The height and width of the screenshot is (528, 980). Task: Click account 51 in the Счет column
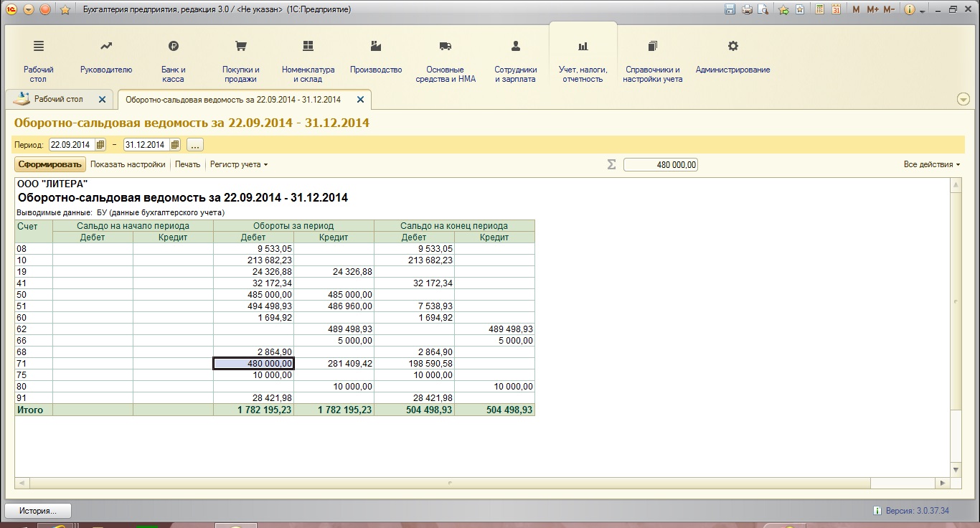(34, 306)
